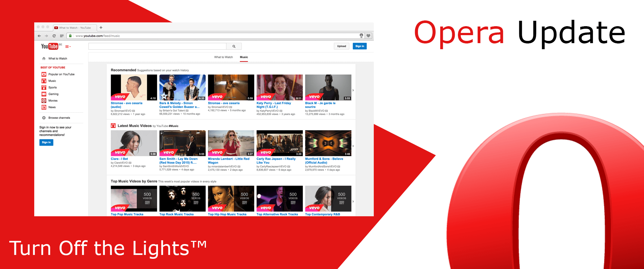
Task: Click Britain's Got Talent channel link
Action: tap(174, 111)
